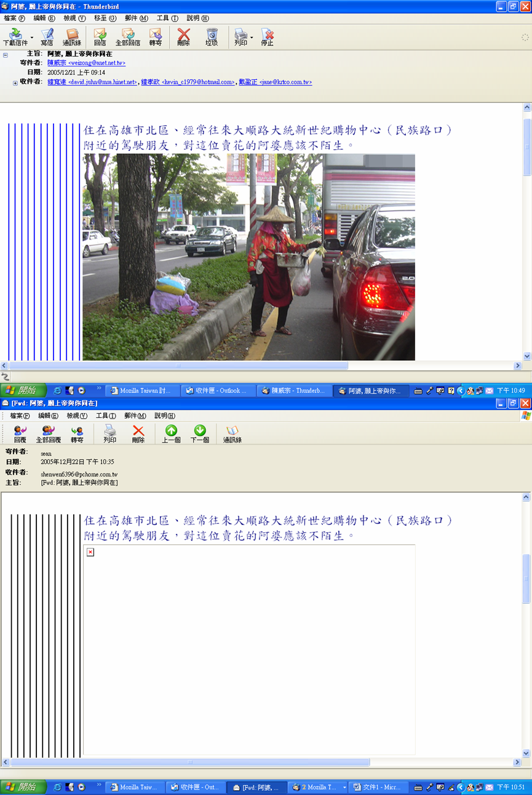
Task: Click the 回覆 (Reply) icon in Outlook Express
Action: [20, 434]
